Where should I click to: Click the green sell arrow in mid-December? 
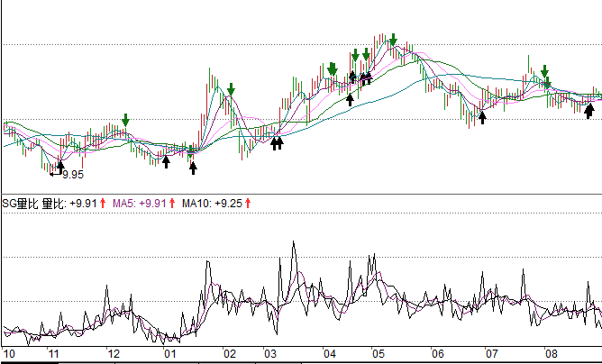(x=125, y=120)
